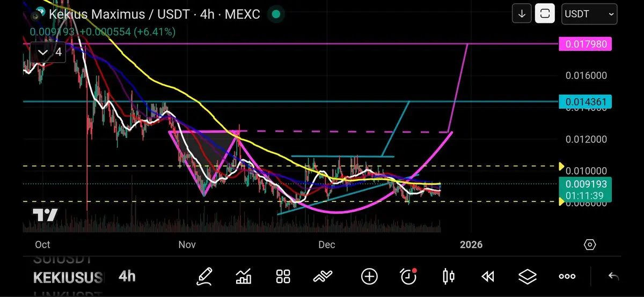Click the Nov date label on axis

(x=187, y=245)
